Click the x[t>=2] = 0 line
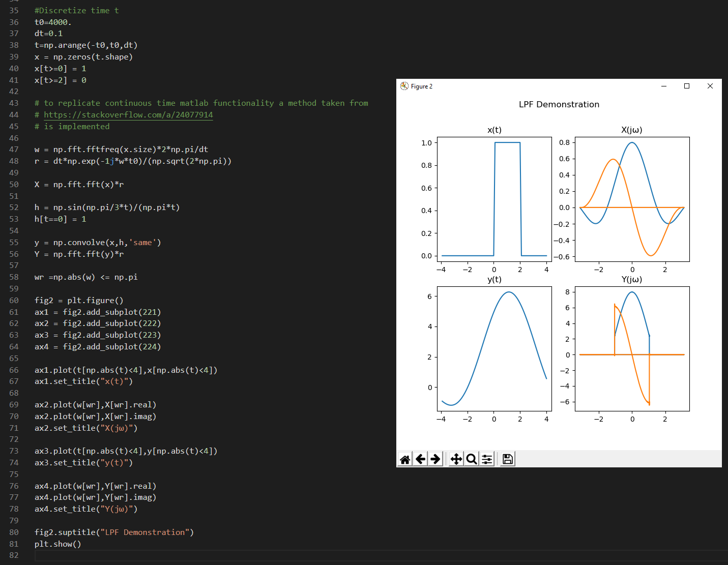This screenshot has height=565, width=728. click(x=60, y=80)
